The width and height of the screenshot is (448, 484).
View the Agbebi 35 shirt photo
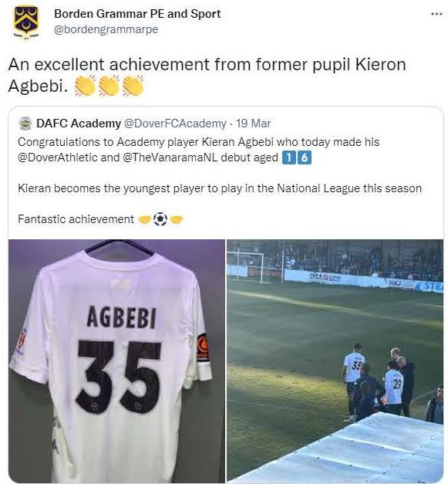[116, 361]
